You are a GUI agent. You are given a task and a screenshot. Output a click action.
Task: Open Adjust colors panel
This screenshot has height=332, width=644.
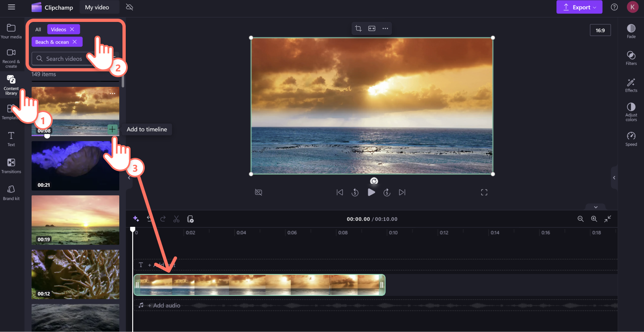pos(631,112)
